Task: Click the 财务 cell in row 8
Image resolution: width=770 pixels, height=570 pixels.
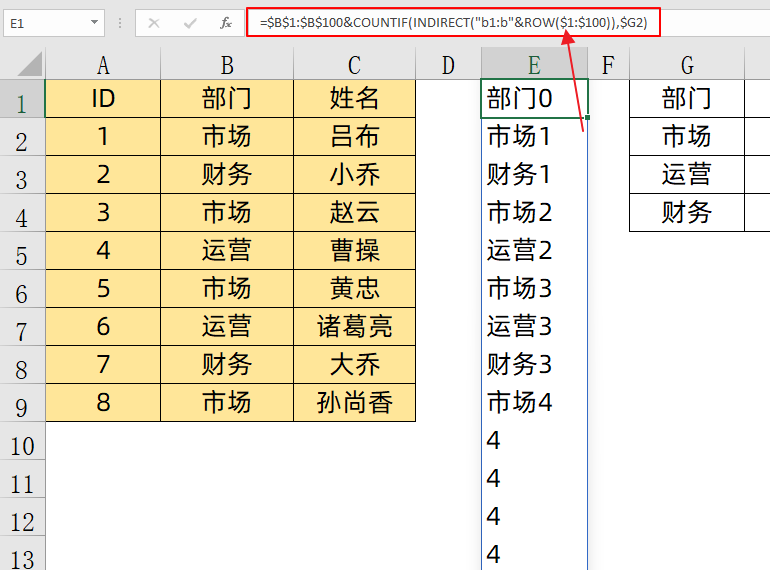Action: [227, 364]
